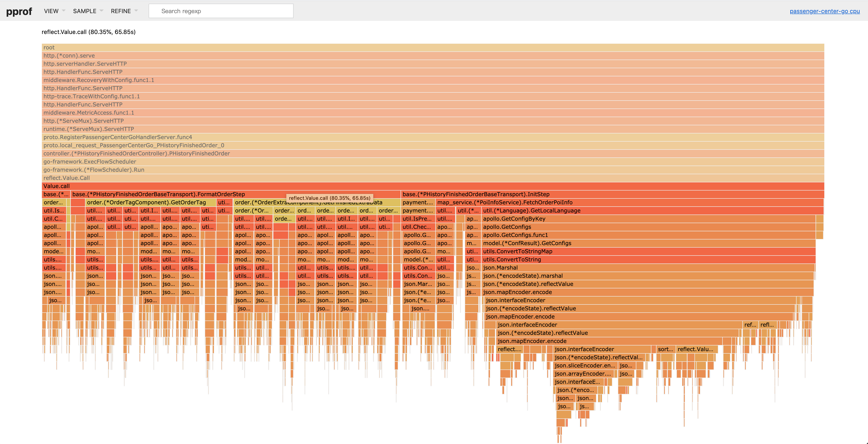This screenshot has width=868, height=444.
Task: Select the root flame graph frame
Action: 433,48
